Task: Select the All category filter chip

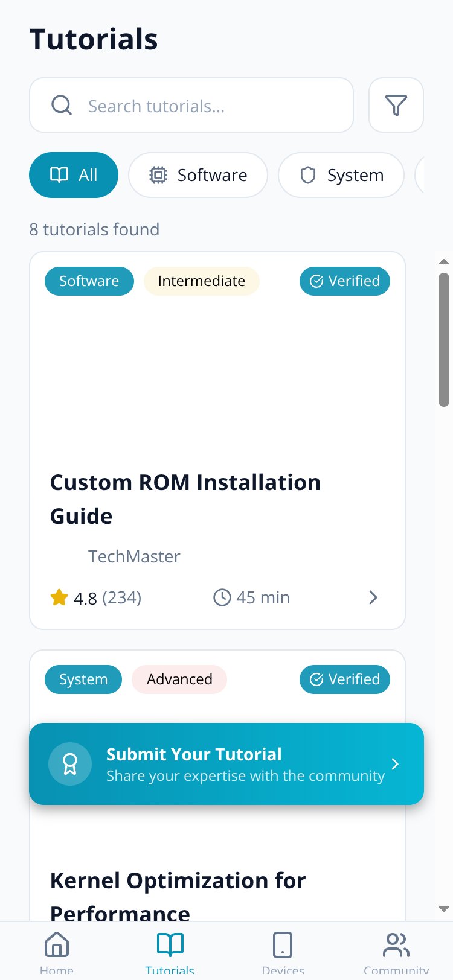Action: click(x=74, y=175)
